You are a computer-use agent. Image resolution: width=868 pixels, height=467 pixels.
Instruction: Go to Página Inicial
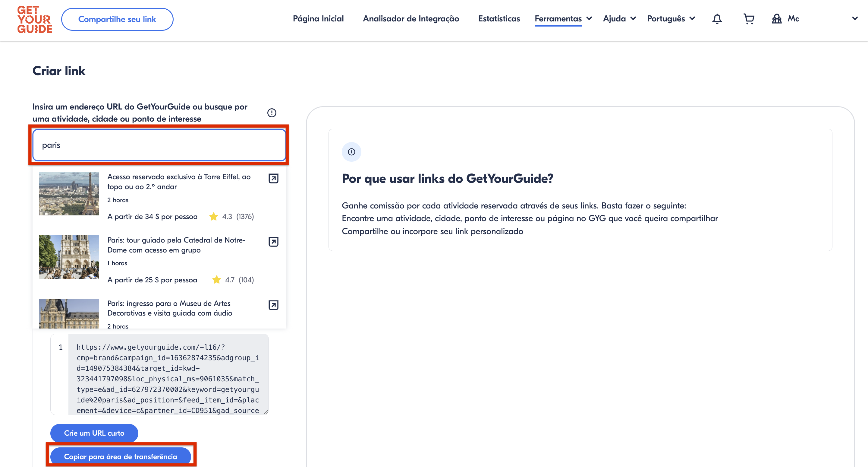[x=318, y=19]
